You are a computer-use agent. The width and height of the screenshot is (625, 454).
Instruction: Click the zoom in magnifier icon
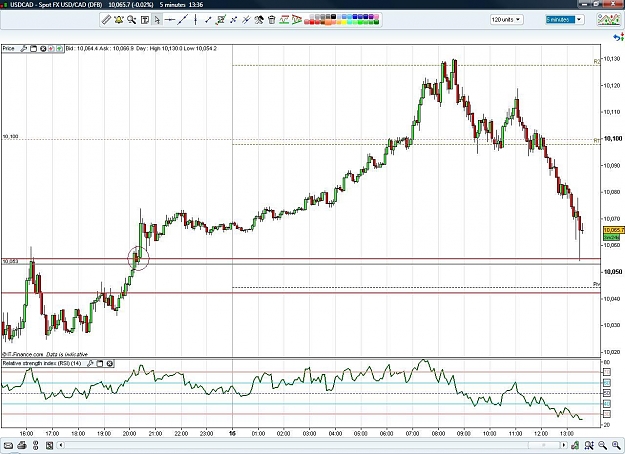(615, 445)
